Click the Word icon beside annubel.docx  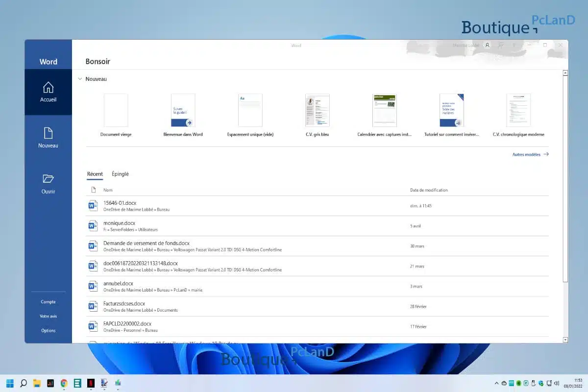[93, 286]
